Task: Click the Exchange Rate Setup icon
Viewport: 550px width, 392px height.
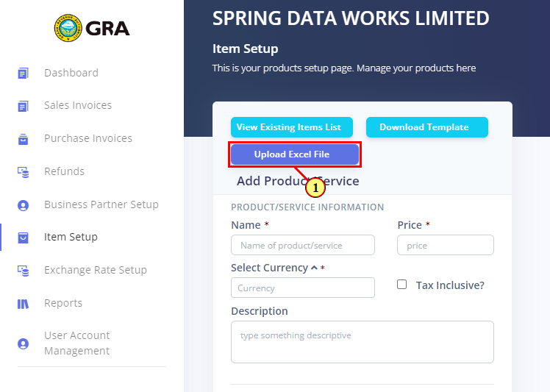Action: [23, 271]
